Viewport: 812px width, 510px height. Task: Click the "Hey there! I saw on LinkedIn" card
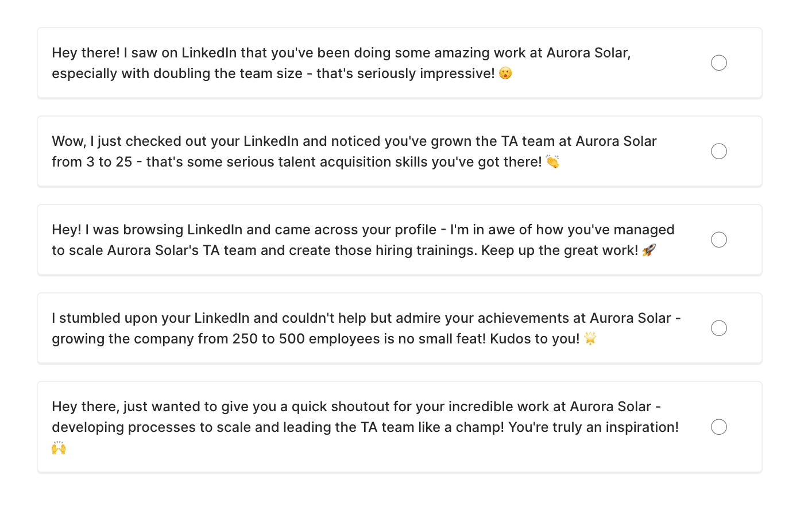point(400,63)
